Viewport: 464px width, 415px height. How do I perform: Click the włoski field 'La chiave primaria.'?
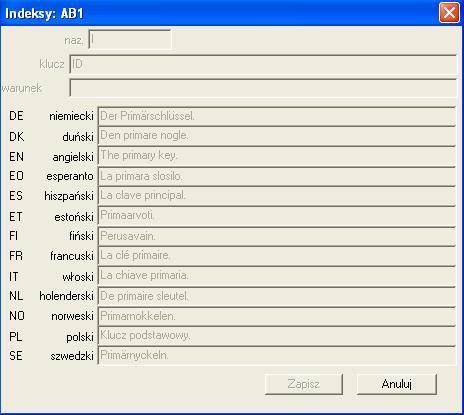click(277, 276)
